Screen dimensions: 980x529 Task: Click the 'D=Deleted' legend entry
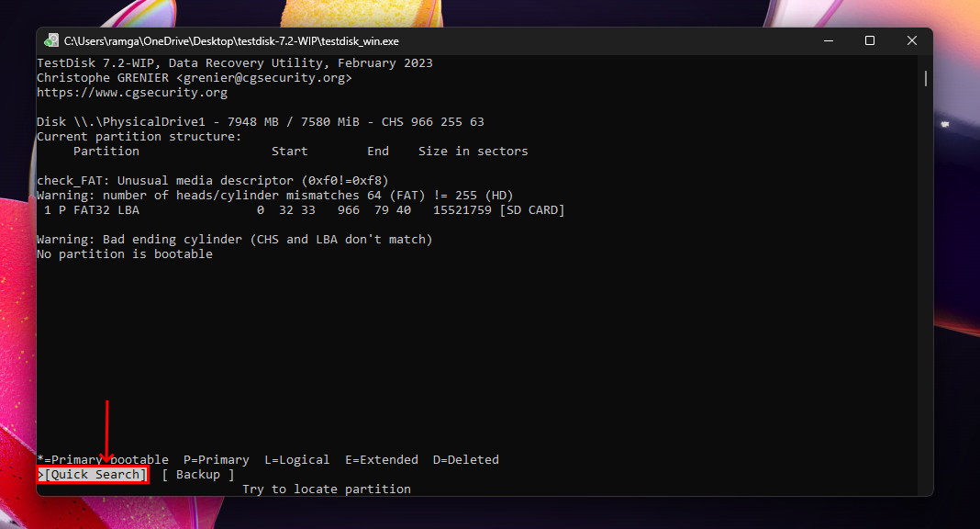(x=466, y=459)
